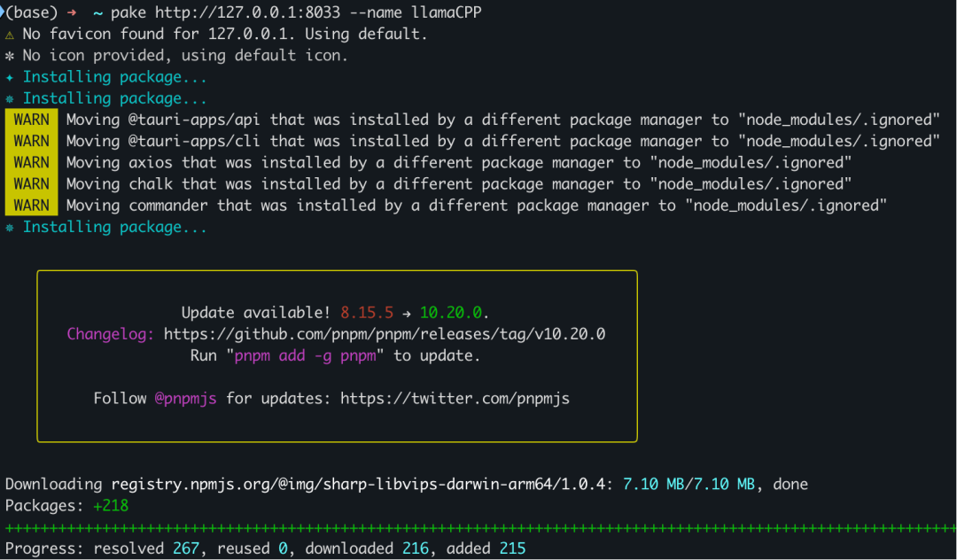957x560 pixels.
Task: Click the spinner before last "Installing package..."
Action: [x=9, y=228]
